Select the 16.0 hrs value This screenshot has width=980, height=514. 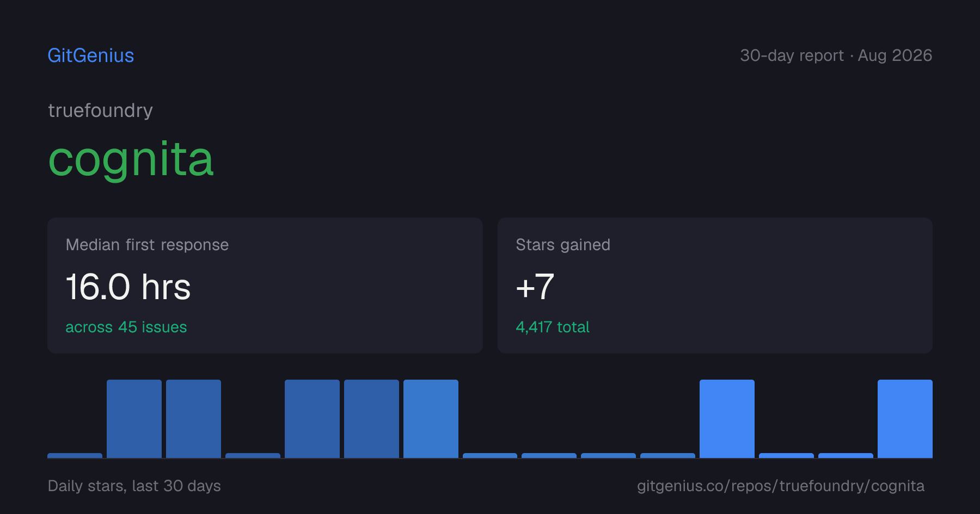point(128,287)
